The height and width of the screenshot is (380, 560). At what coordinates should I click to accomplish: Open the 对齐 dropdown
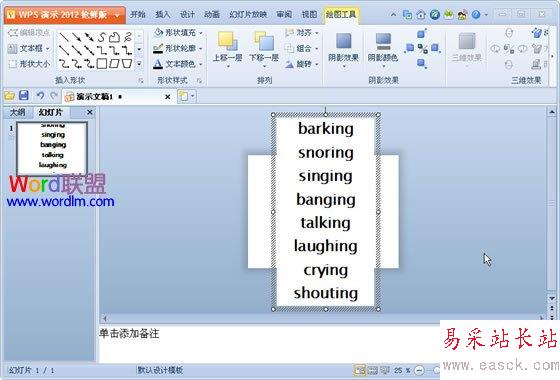tap(302, 33)
